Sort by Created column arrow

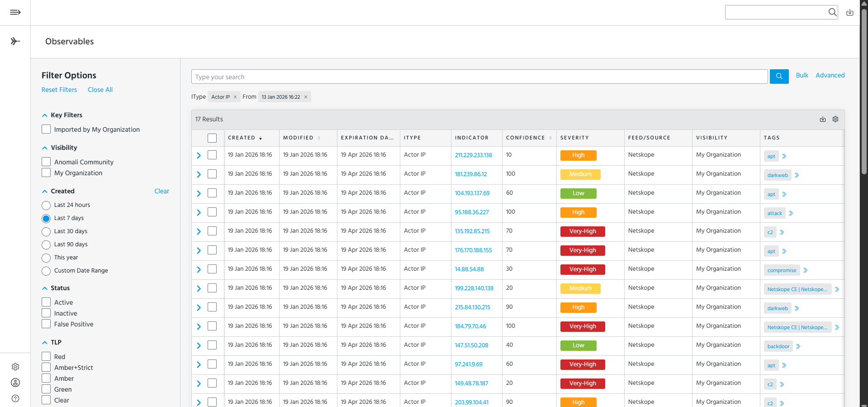point(261,138)
